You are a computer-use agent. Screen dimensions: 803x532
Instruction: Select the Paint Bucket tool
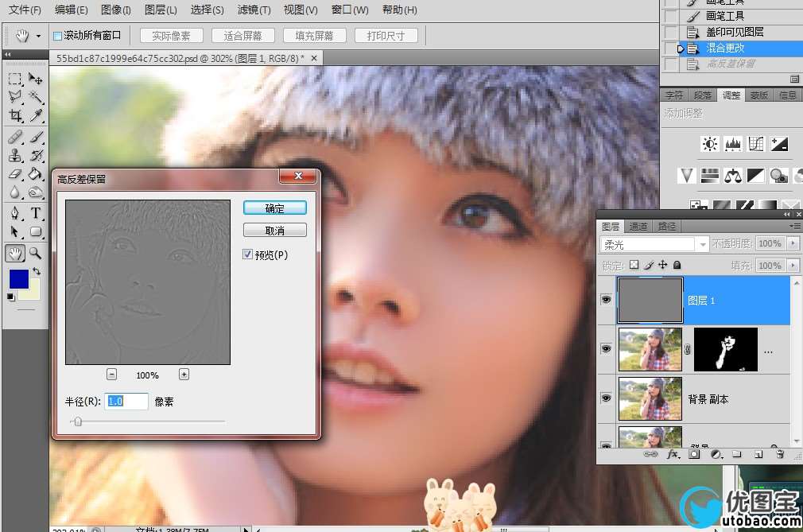[x=35, y=174]
